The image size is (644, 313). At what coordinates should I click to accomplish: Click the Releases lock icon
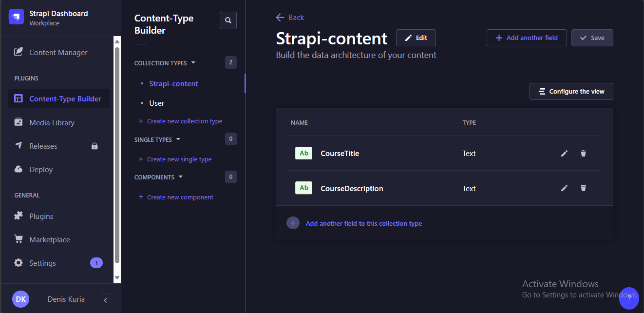click(x=95, y=146)
